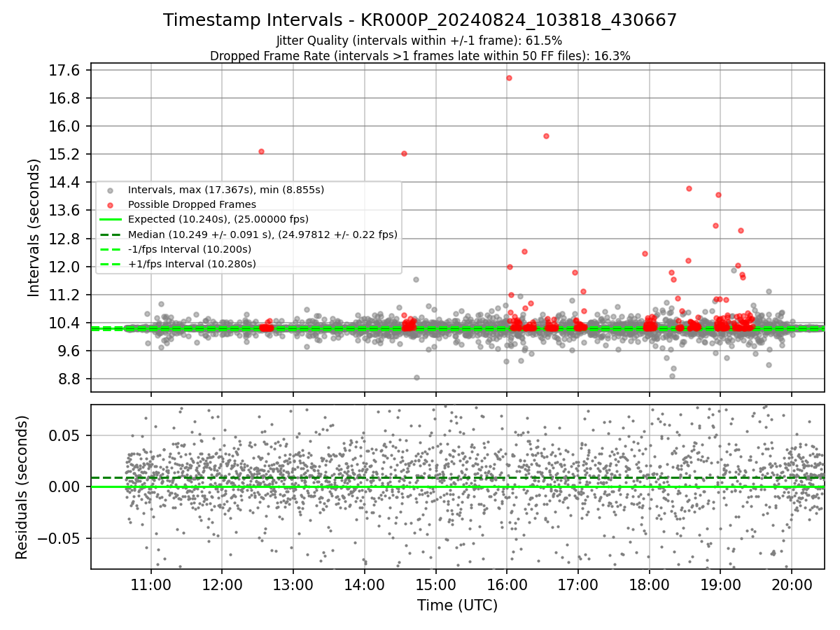The height and width of the screenshot is (630, 840).
Task: Click the gray point at 11.6 s near 14:45
Action: (x=416, y=279)
